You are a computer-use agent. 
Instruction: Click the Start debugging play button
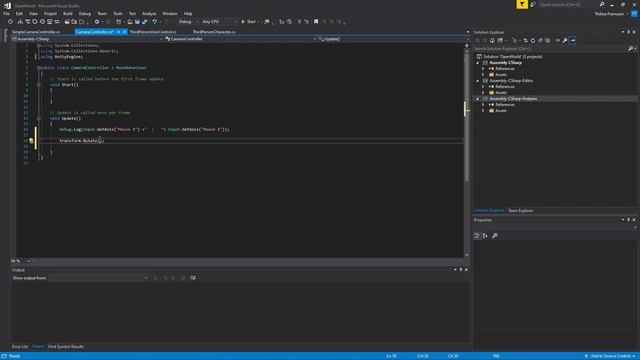point(243,22)
